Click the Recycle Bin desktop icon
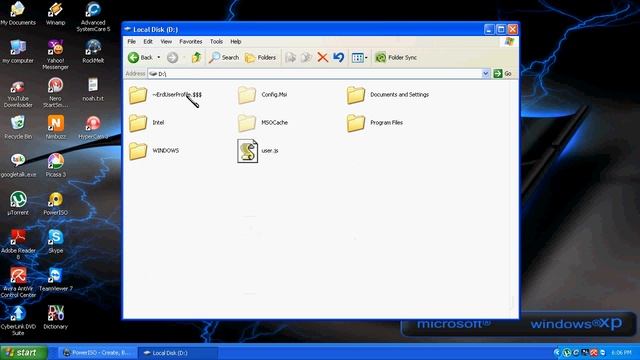Image resolution: width=640 pixels, height=360 pixels. point(18,127)
